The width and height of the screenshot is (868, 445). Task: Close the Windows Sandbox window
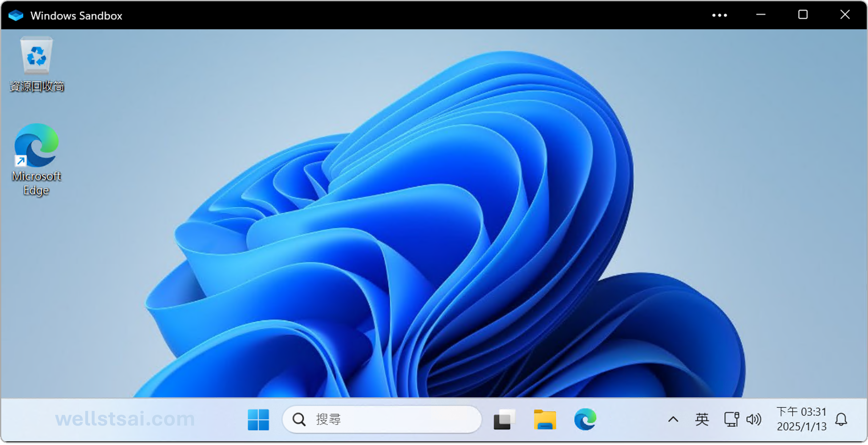coord(845,15)
